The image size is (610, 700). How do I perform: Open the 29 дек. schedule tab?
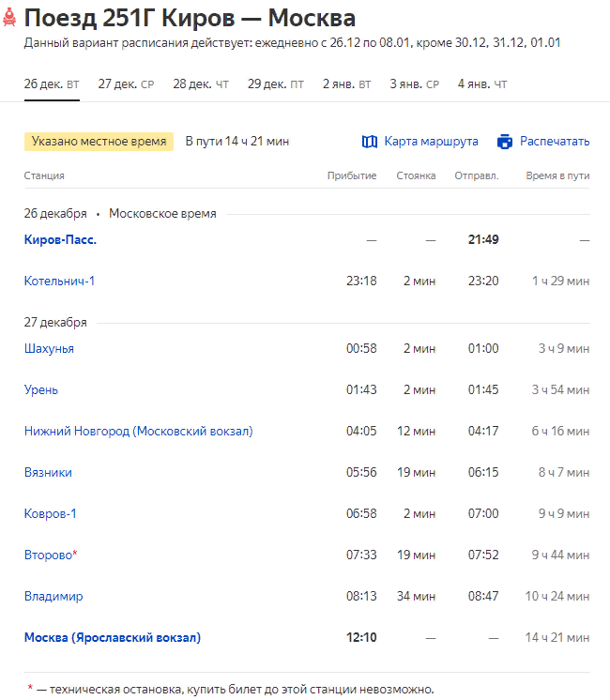tap(275, 84)
